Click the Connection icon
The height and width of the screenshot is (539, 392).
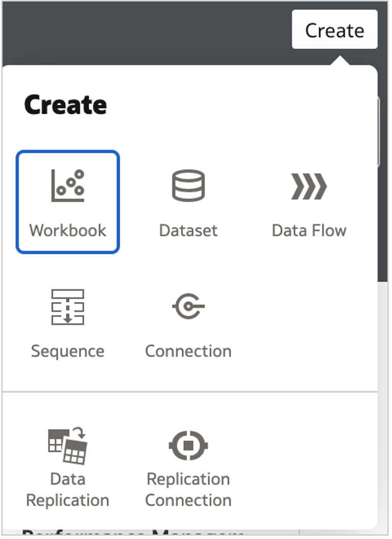[188, 307]
